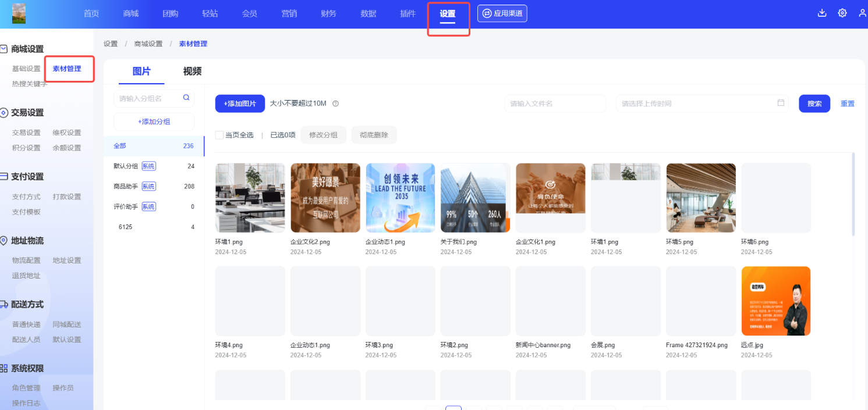Select the 默认分组 group
This screenshot has width=868, height=410.
pos(126,166)
